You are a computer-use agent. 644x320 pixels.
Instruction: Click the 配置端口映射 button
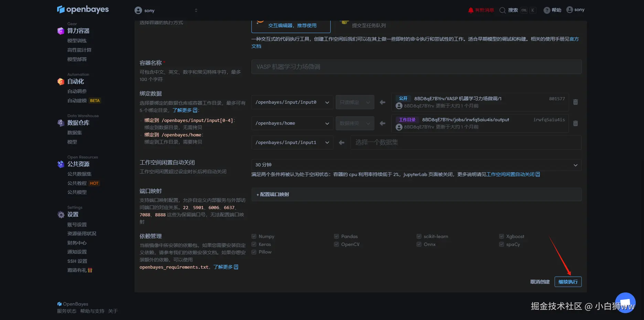coord(416,194)
